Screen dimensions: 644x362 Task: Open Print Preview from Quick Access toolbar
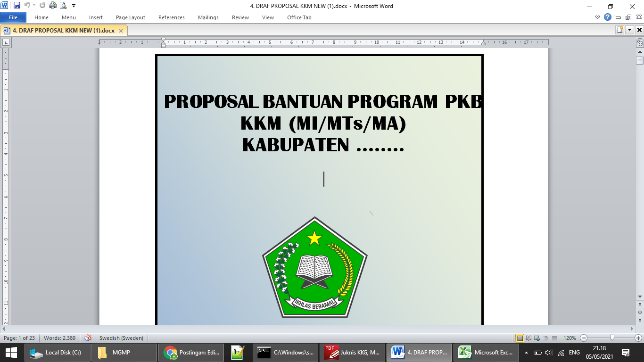point(63,6)
